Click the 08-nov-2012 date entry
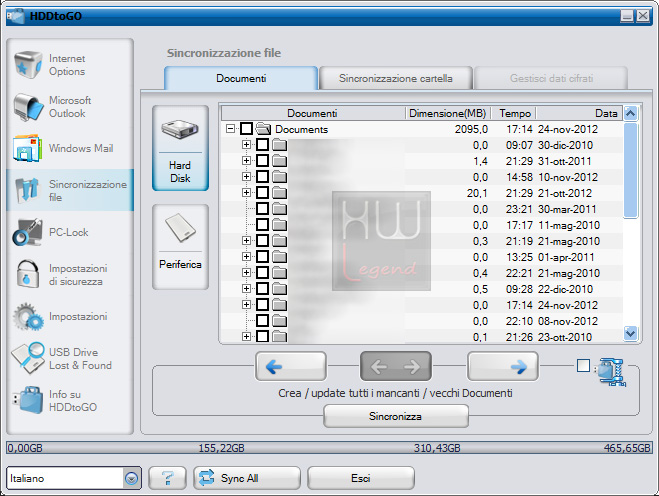The height and width of the screenshot is (496, 659). coord(568,321)
